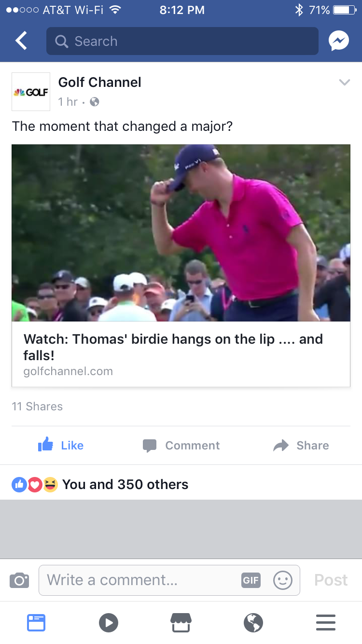Open the emoji picker in comment field
The width and height of the screenshot is (362, 644).
click(x=283, y=580)
